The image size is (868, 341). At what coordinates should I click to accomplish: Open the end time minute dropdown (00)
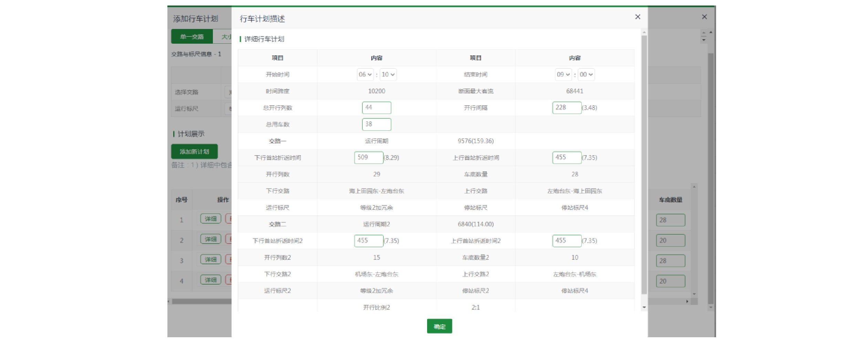click(x=586, y=75)
